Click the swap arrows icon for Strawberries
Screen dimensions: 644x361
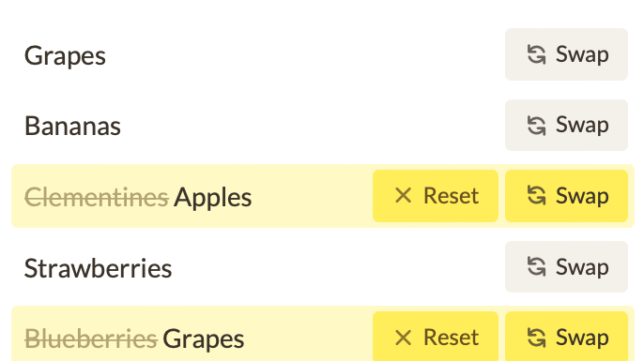point(536,266)
